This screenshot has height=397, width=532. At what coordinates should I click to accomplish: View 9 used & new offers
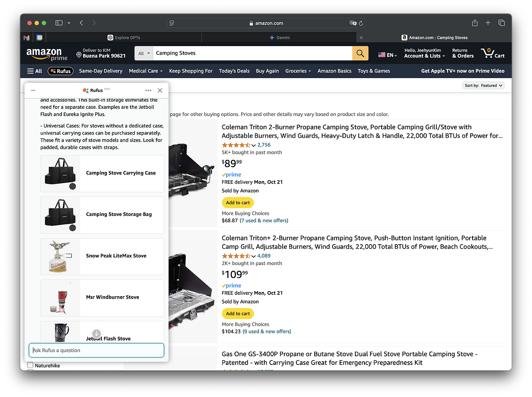pyautogui.click(x=267, y=331)
